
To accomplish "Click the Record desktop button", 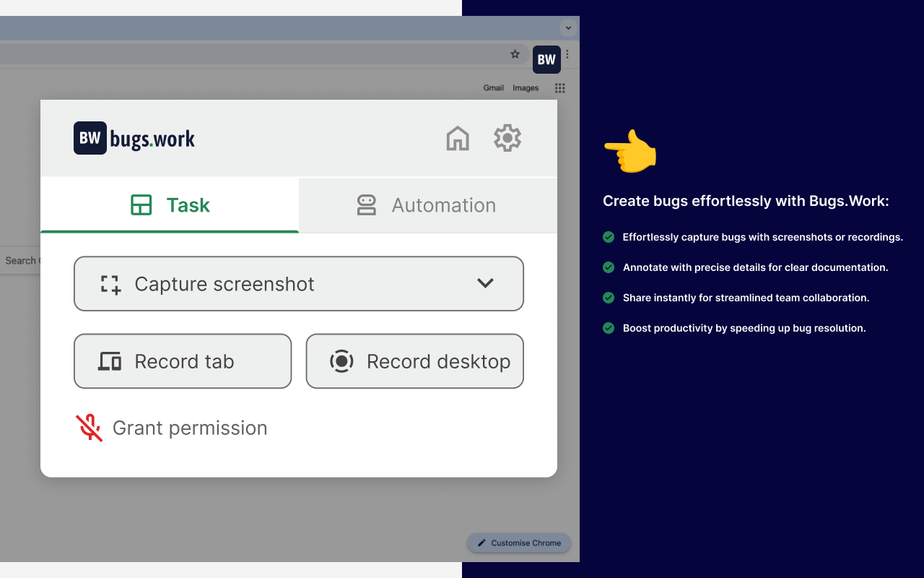I will tap(415, 361).
